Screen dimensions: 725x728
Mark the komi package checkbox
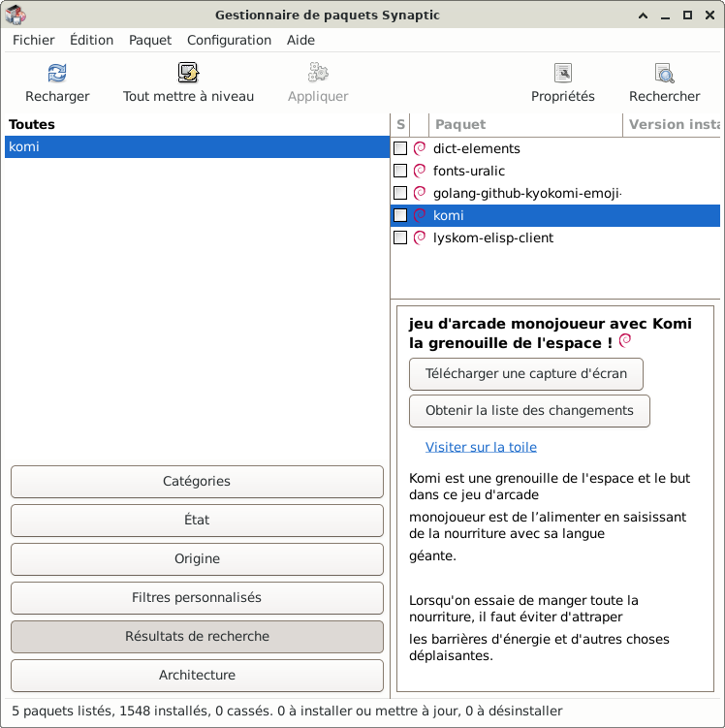tap(400, 215)
